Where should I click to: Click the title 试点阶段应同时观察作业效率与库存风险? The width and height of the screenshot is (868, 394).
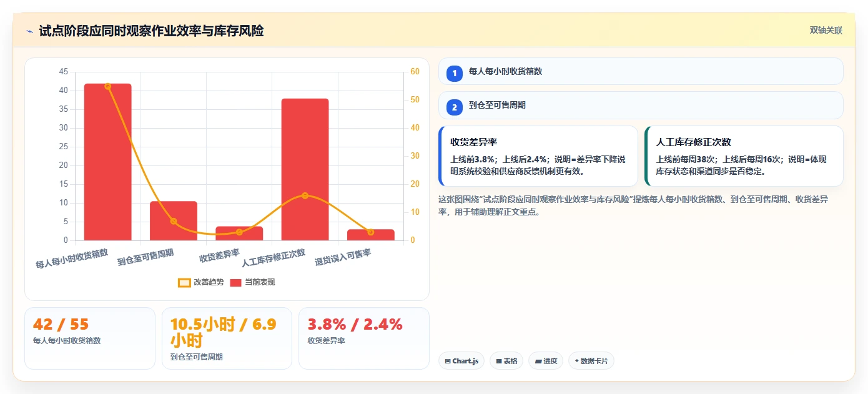tap(151, 31)
